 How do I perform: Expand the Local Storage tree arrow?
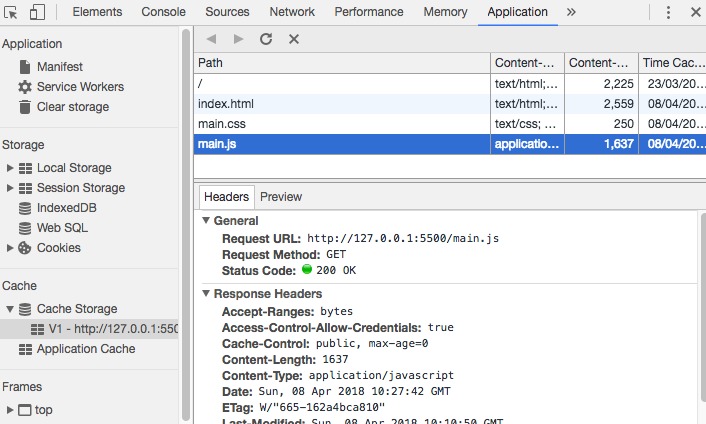pyautogui.click(x=9, y=168)
